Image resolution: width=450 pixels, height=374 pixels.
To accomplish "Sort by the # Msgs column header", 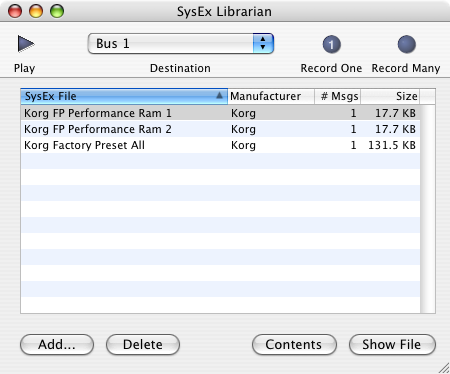I will pyautogui.click(x=338, y=96).
